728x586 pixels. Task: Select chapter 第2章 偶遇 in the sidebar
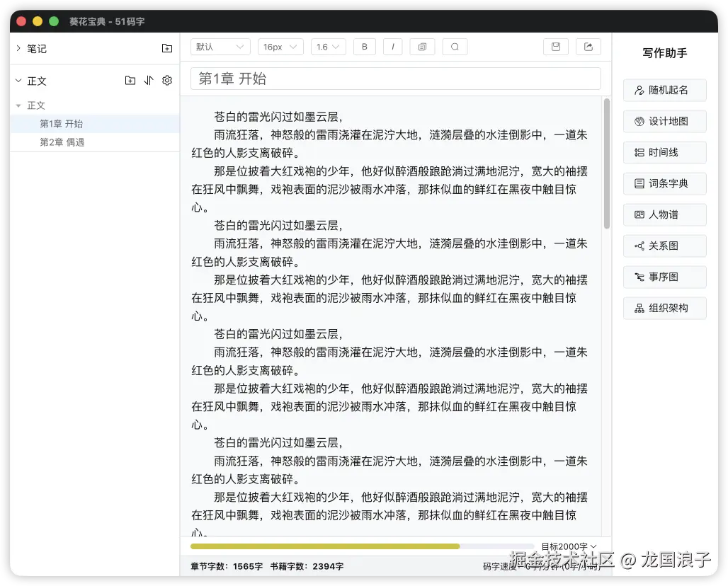tap(62, 142)
